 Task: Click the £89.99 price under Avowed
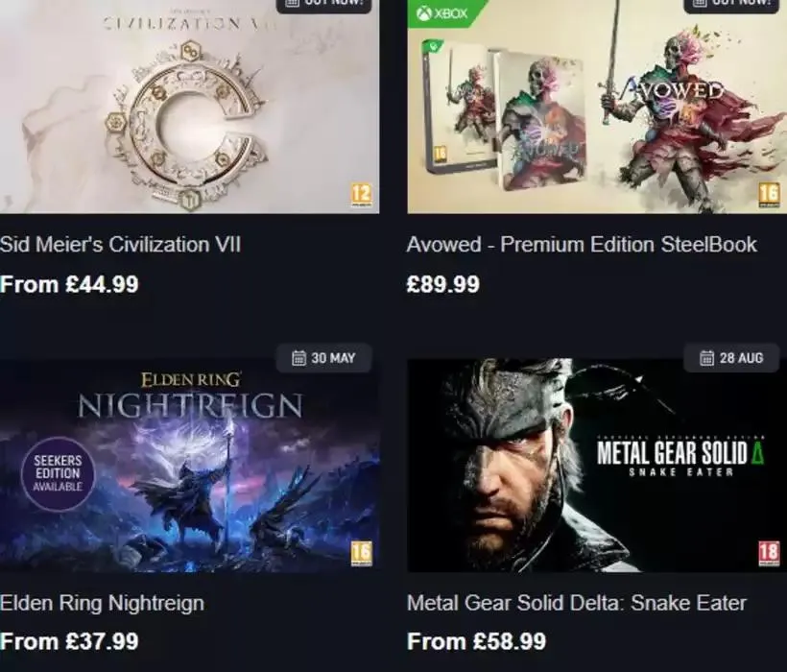(x=443, y=285)
